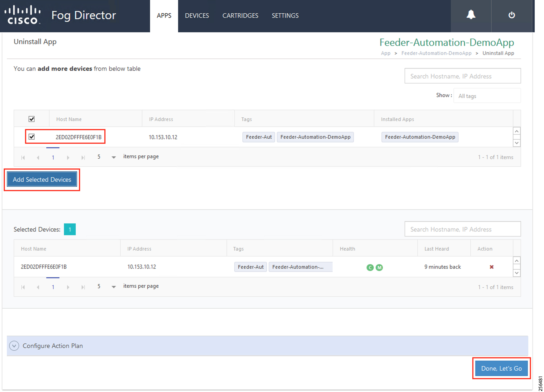
Task: Click Fog Director title
Action: click(84, 15)
